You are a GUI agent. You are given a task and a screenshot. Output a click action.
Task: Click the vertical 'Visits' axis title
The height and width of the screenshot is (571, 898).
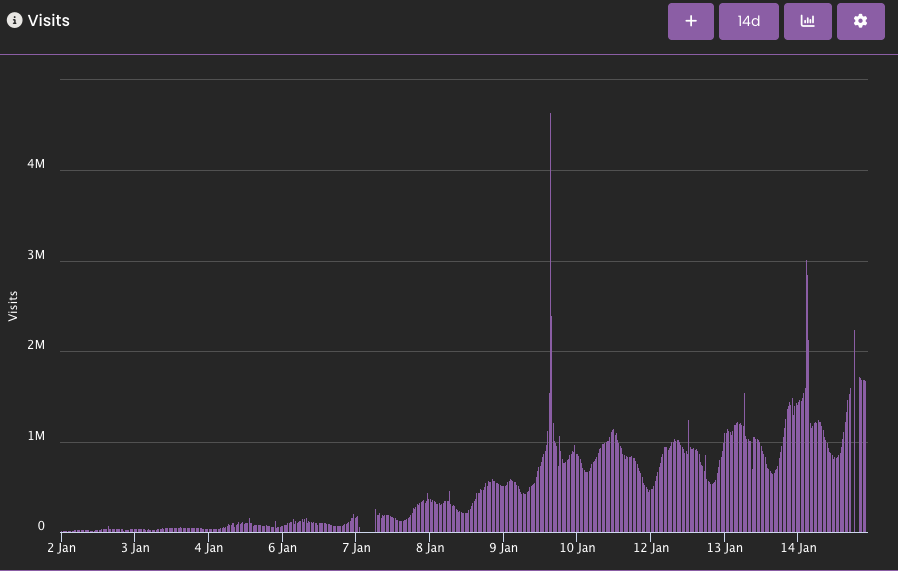(x=13, y=306)
